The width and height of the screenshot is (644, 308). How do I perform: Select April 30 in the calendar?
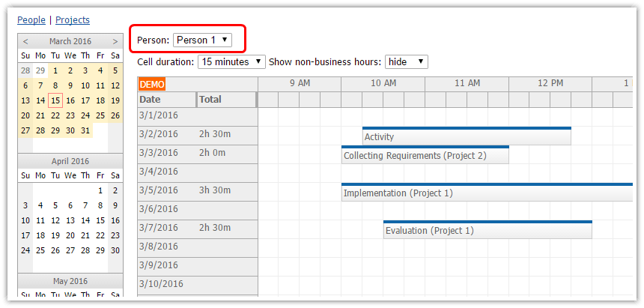[115, 250]
